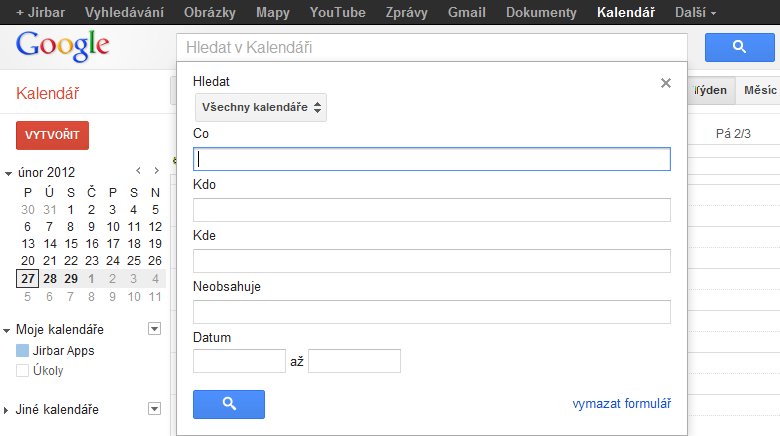This screenshot has width=780, height=436.
Task: Open Moje kalendáře options dropdown arrow
Action: click(154, 329)
